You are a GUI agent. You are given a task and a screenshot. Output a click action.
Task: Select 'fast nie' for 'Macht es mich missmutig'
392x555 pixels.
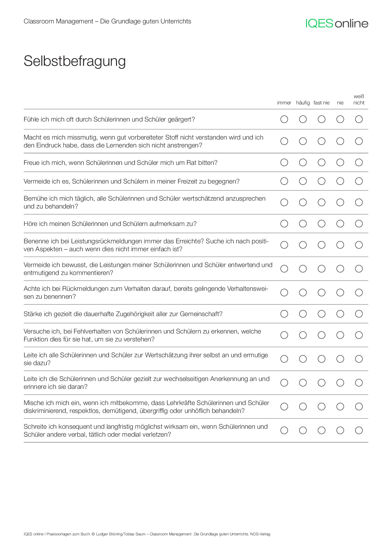(322, 141)
